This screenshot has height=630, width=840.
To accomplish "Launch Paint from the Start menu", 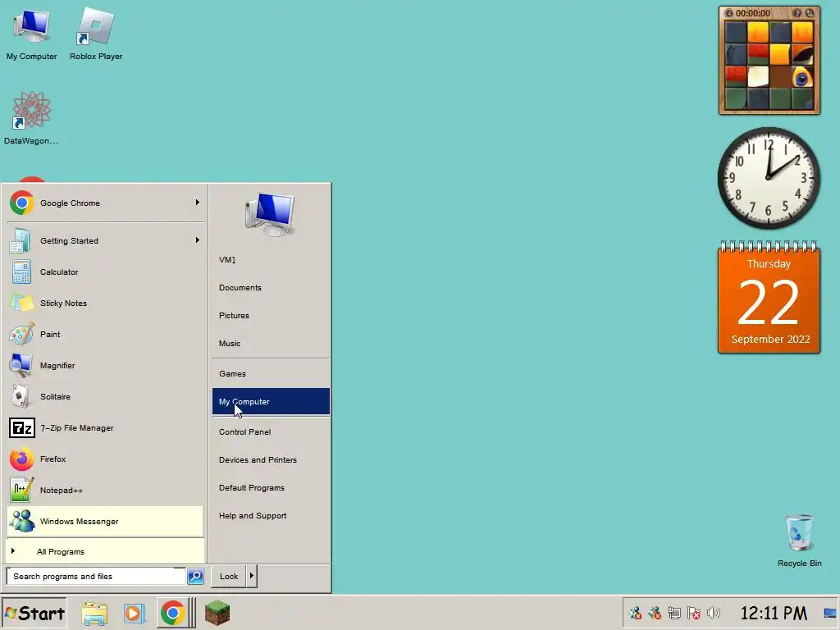I will pyautogui.click(x=105, y=334).
